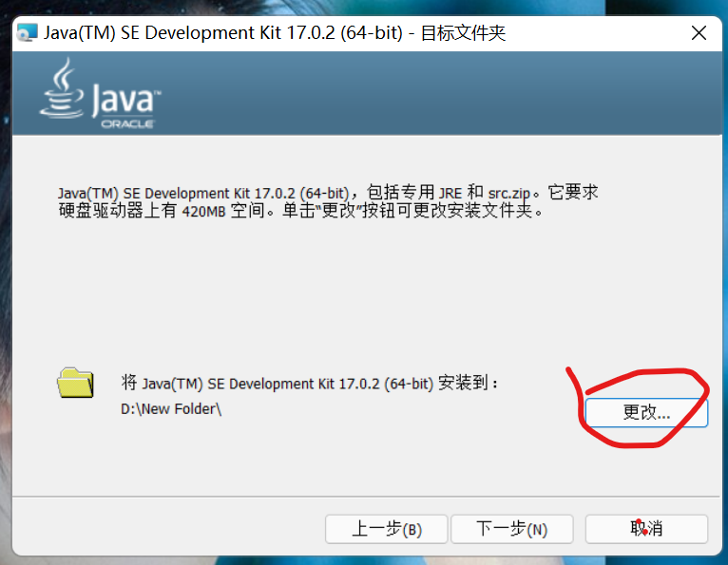Screen dimensions: 728x565
Task: Proceed with 下一步(N) button
Action: click(511, 529)
